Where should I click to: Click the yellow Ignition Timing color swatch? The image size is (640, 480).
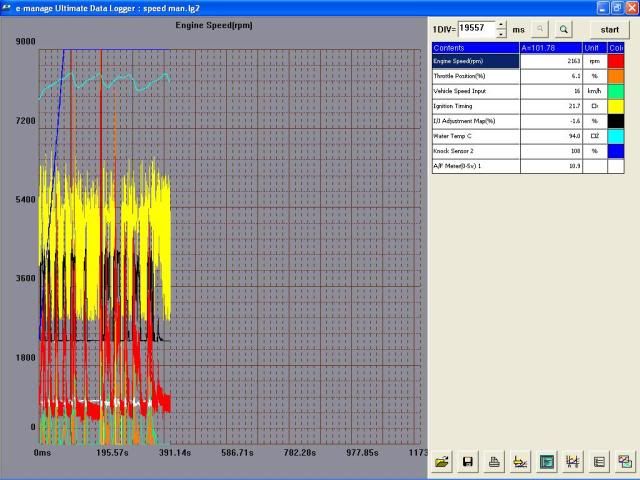point(616,106)
